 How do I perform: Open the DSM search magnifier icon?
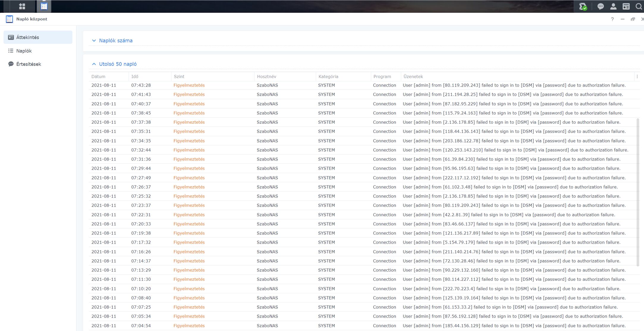639,6
